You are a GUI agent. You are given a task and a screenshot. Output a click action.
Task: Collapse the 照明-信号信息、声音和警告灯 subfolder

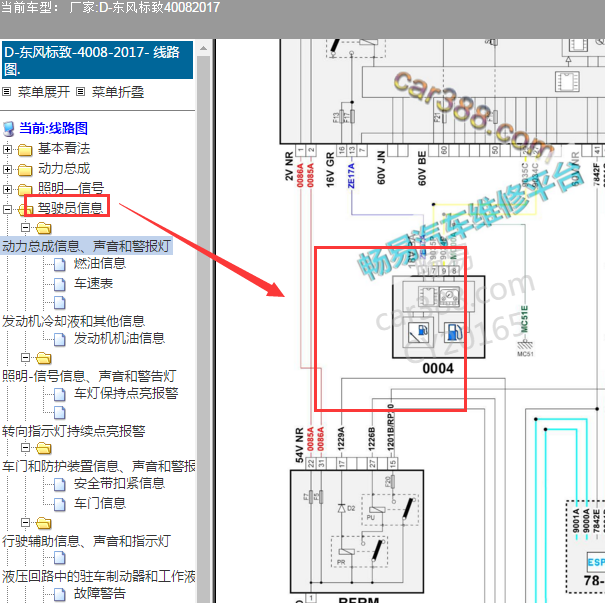tap(25, 358)
